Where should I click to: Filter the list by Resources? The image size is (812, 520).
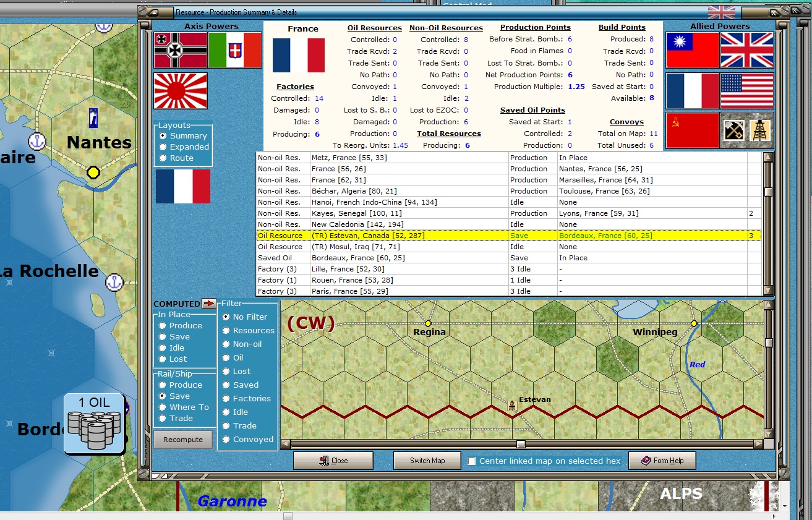point(226,330)
